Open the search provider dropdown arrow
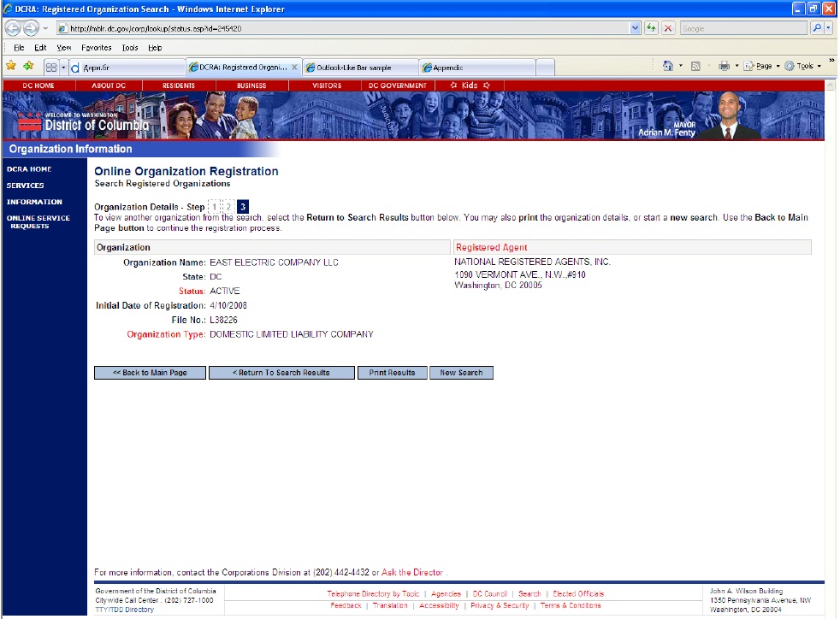Screen dimensions: 840x619 click(828, 28)
